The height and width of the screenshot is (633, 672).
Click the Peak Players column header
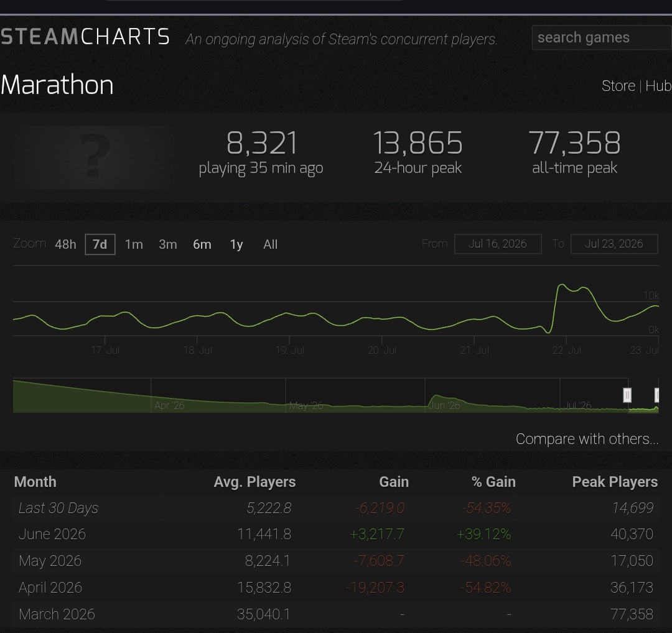coord(615,482)
